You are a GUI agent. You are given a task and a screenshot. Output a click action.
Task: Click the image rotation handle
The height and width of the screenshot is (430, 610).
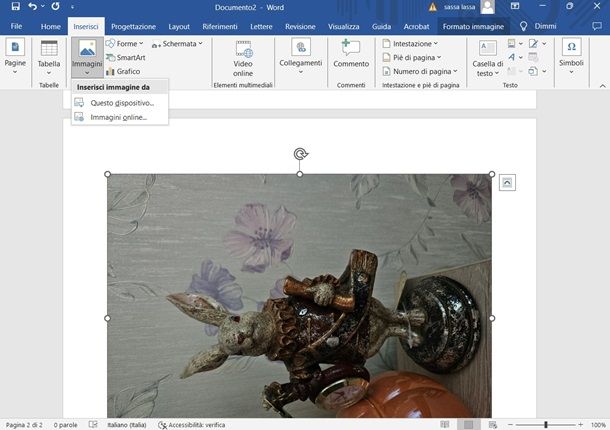(300, 154)
